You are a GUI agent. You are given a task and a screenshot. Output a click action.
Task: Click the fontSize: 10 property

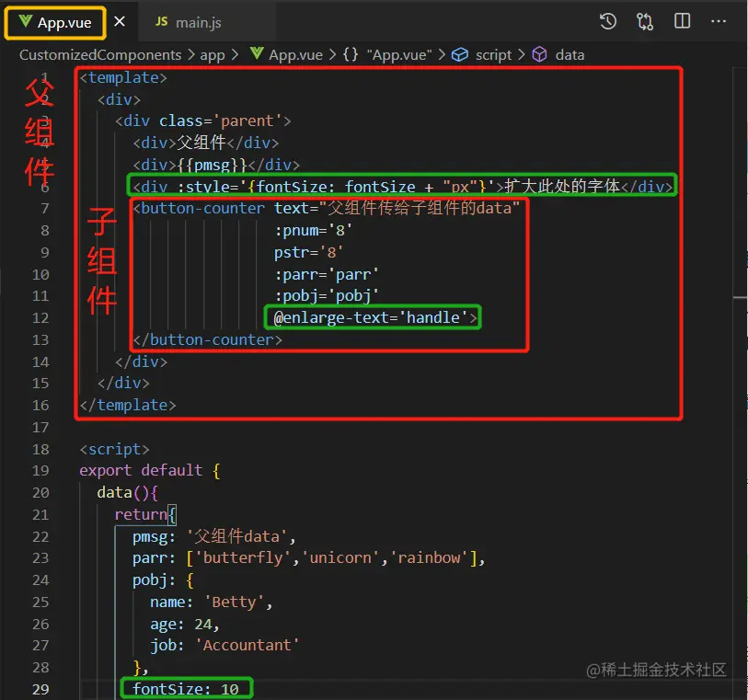[186, 689]
